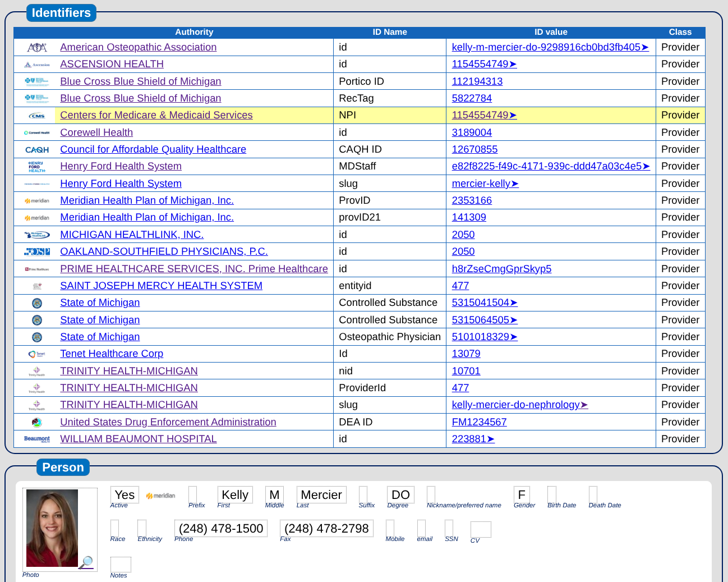Click the 'ID value' column header
This screenshot has height=582, width=728.
point(551,32)
